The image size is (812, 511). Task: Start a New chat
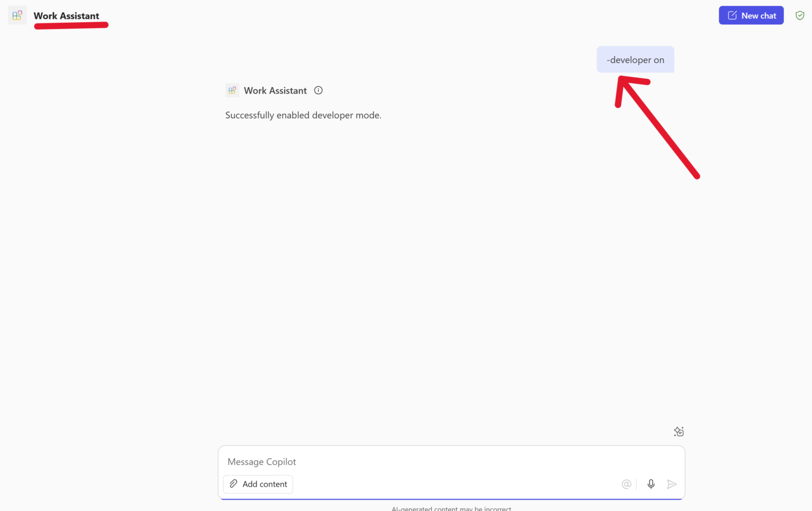751,15
